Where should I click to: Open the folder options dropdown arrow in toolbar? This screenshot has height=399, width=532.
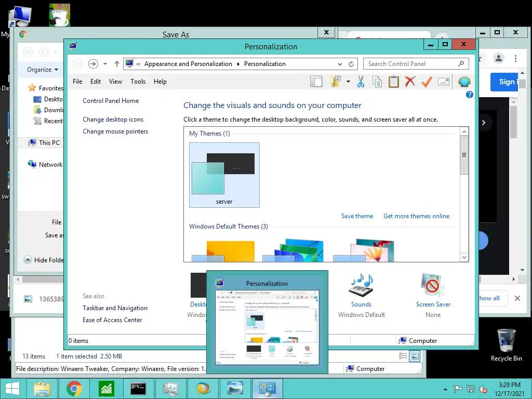coord(348,82)
